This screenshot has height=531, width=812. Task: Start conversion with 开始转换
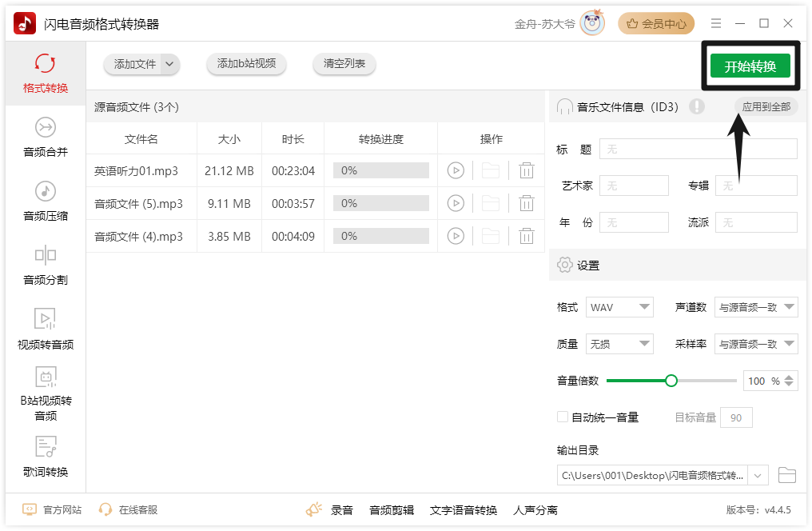click(x=750, y=66)
